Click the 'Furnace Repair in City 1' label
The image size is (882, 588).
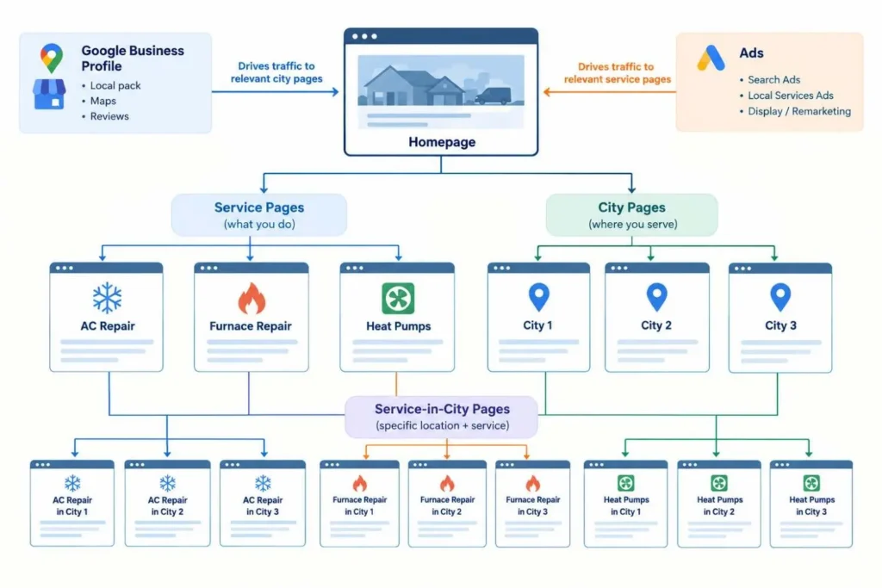[x=359, y=505]
